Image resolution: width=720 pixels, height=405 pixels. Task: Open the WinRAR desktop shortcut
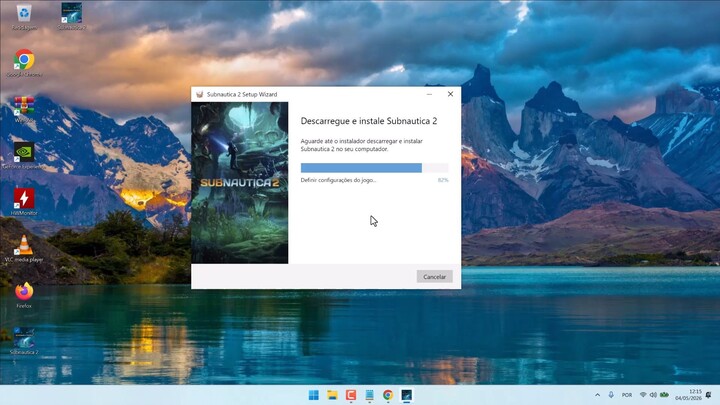(x=24, y=109)
